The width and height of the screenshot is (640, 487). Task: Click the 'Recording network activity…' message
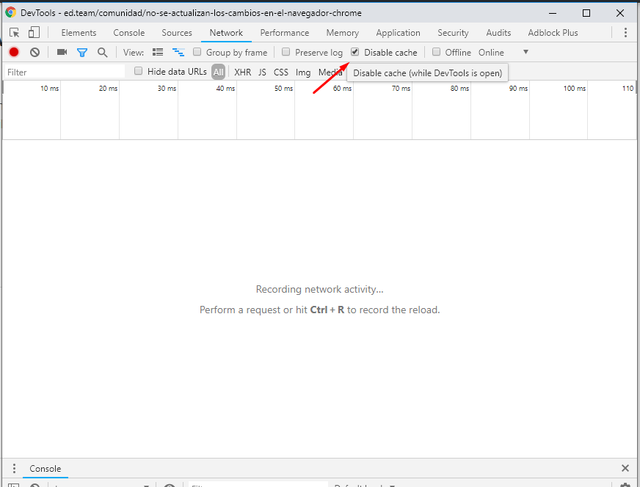(x=320, y=289)
